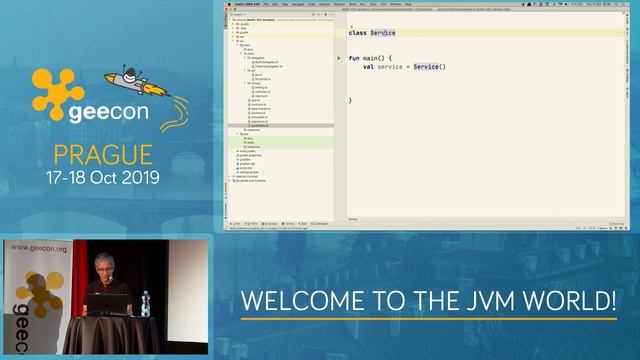Viewport: 640px width, 360px height.
Task: Open the Help menu
Action: [x=408, y=4]
